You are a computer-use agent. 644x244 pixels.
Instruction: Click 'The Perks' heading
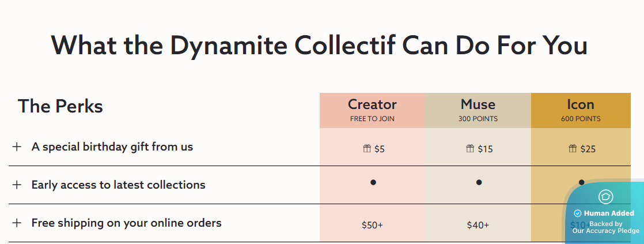click(60, 106)
